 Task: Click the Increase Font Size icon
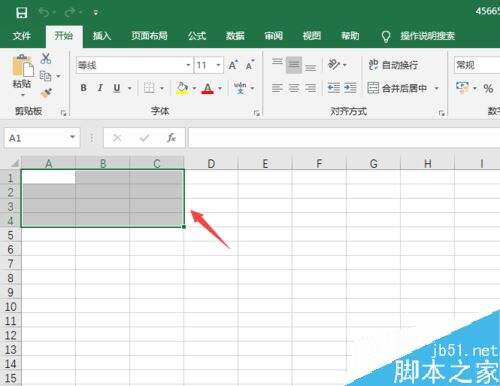tap(233, 65)
